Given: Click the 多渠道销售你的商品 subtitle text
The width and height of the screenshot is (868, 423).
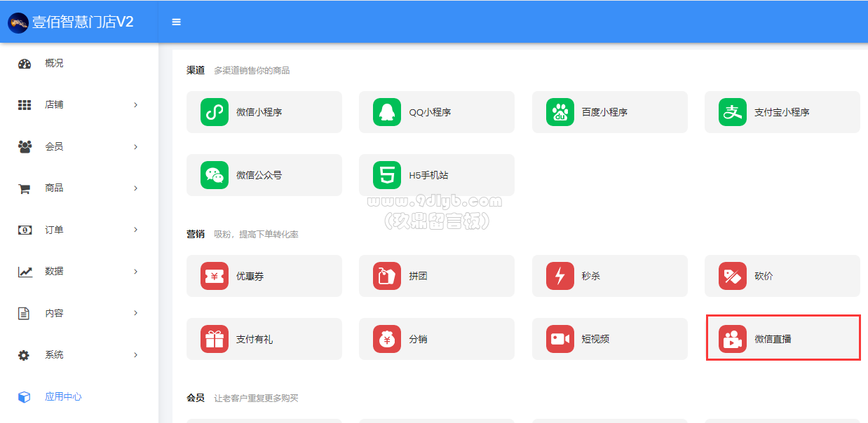Looking at the screenshot, I should [x=252, y=71].
